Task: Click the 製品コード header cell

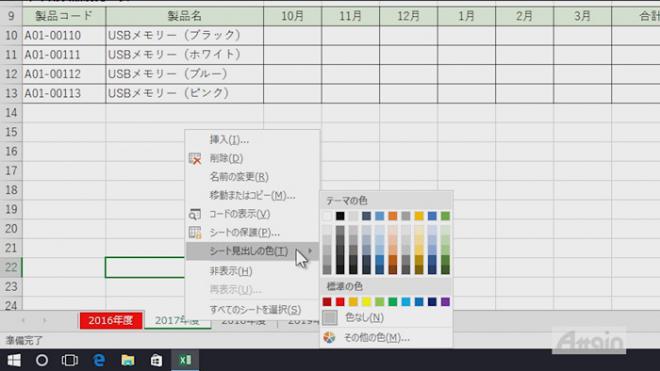Action: point(64,16)
